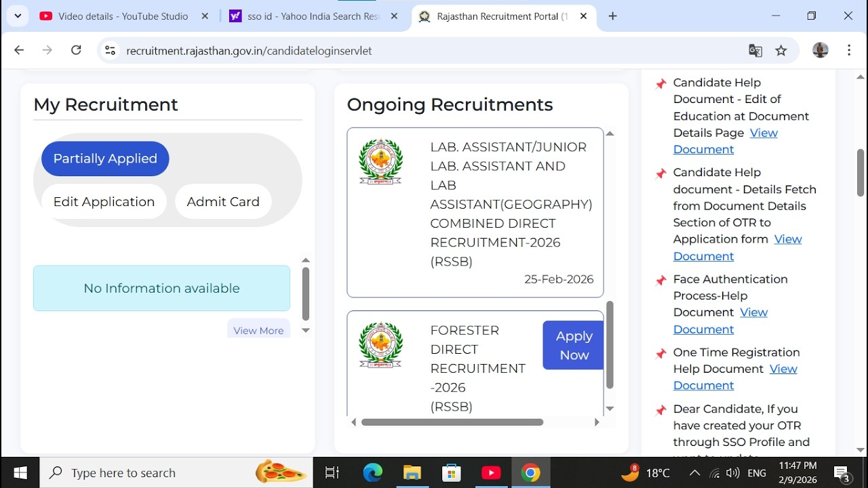This screenshot has height=488, width=868.
Task: Open File Explorer from the taskbar
Action: (x=412, y=472)
